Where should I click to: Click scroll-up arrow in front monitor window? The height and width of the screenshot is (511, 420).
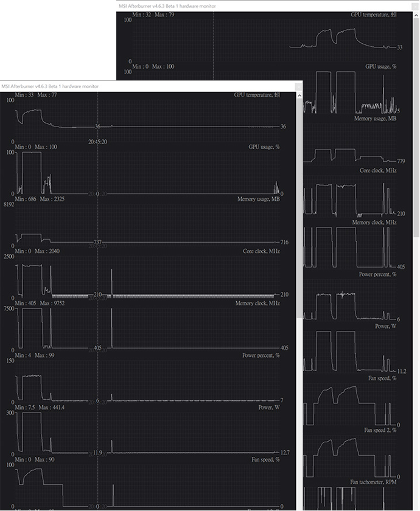[x=299, y=94]
